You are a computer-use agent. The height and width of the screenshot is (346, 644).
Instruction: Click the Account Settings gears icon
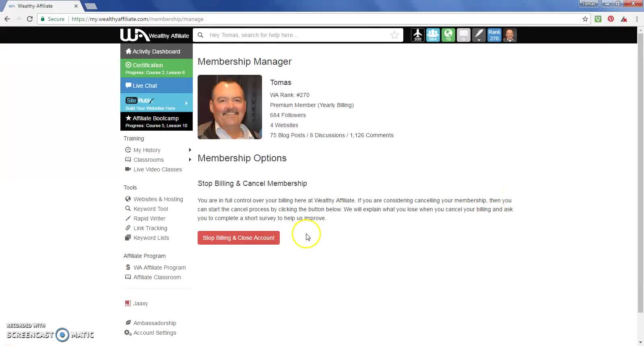pos(128,332)
